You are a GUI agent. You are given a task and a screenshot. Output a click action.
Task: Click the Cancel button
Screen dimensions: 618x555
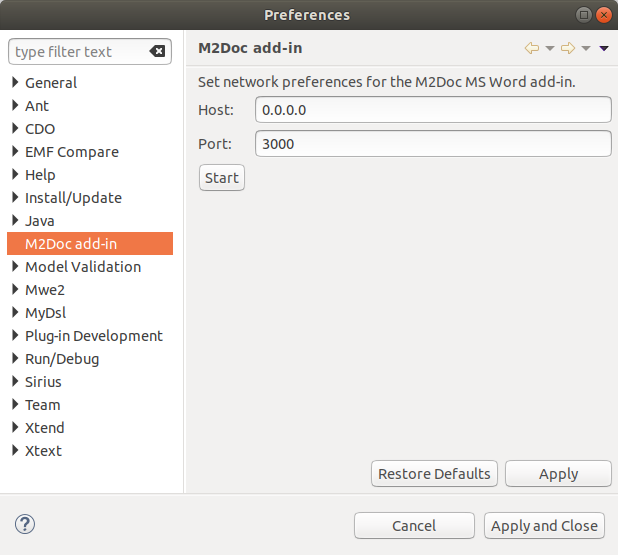coord(414,525)
